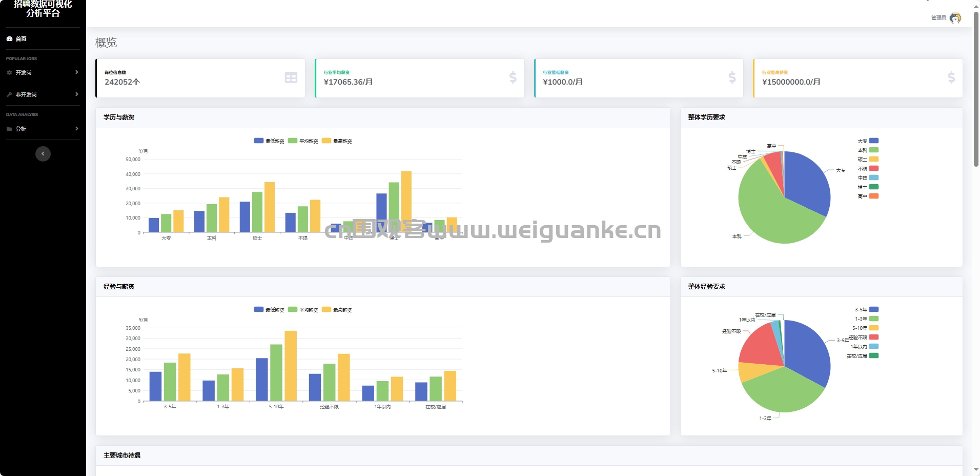Click the dark green 博士 legend swatch
This screenshot has width=980, height=476.
click(x=874, y=187)
